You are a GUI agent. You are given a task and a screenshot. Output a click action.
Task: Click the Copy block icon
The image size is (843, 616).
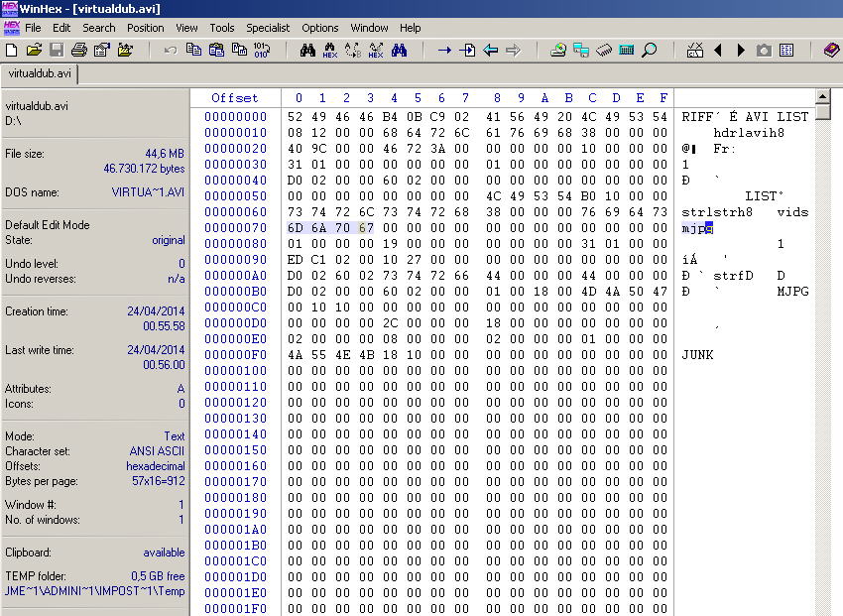(193, 50)
